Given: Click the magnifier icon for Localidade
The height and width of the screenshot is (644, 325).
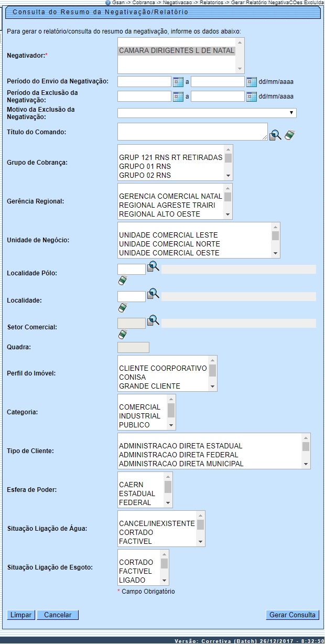Looking at the screenshot, I should [x=153, y=293].
